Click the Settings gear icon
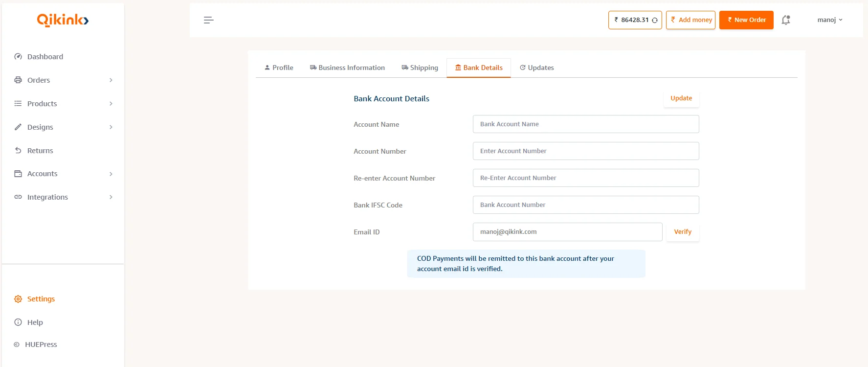868x367 pixels. (18, 299)
